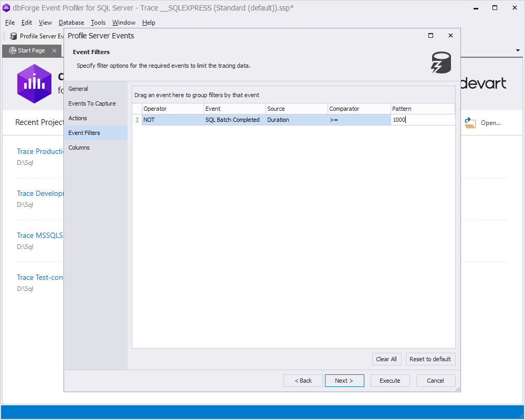Click the Start Page tab icon

coord(13,50)
